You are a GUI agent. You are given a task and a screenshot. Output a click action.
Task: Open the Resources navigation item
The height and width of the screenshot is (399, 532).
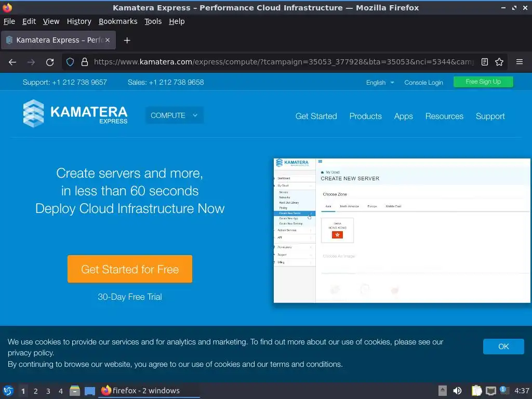coord(444,116)
